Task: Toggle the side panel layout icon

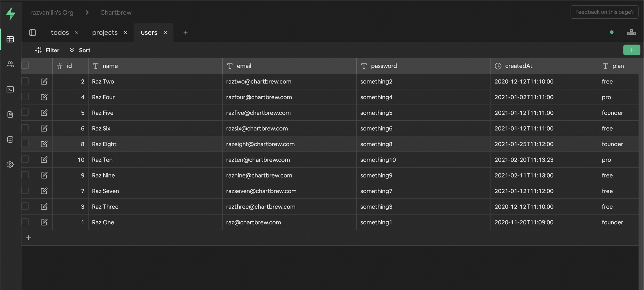Action: coord(33,33)
